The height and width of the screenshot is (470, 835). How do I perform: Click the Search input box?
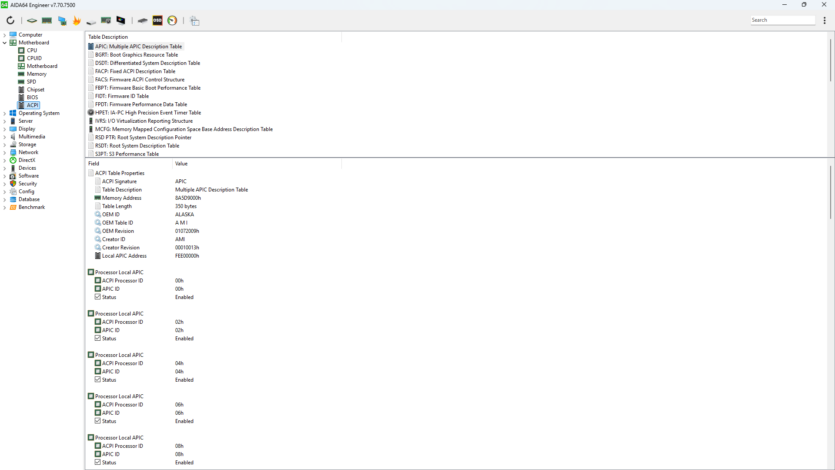(783, 20)
